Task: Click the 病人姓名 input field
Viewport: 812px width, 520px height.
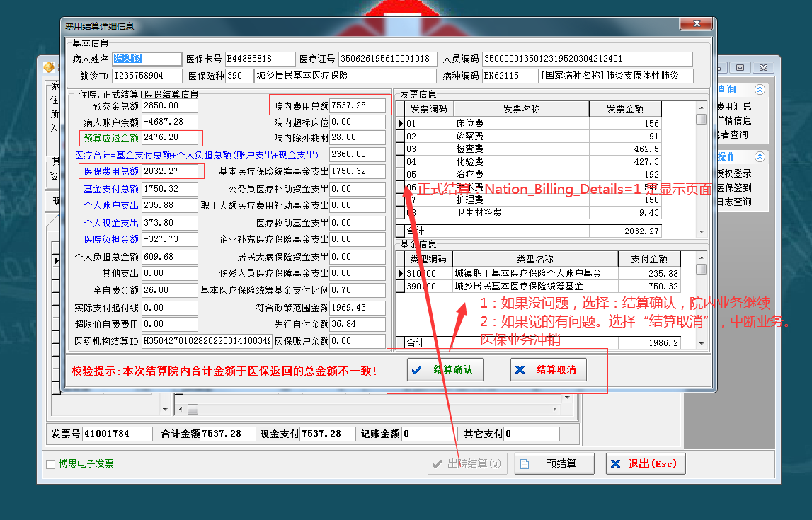Action: point(147,59)
